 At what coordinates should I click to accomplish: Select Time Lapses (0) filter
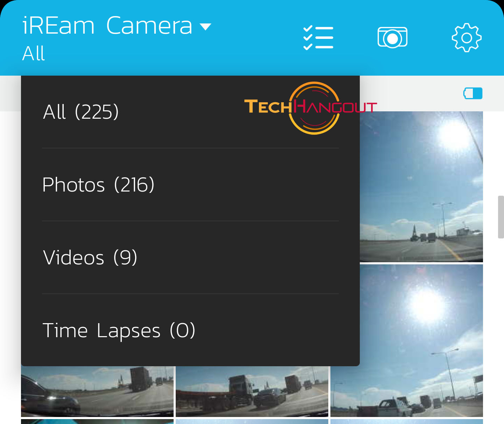click(190, 331)
